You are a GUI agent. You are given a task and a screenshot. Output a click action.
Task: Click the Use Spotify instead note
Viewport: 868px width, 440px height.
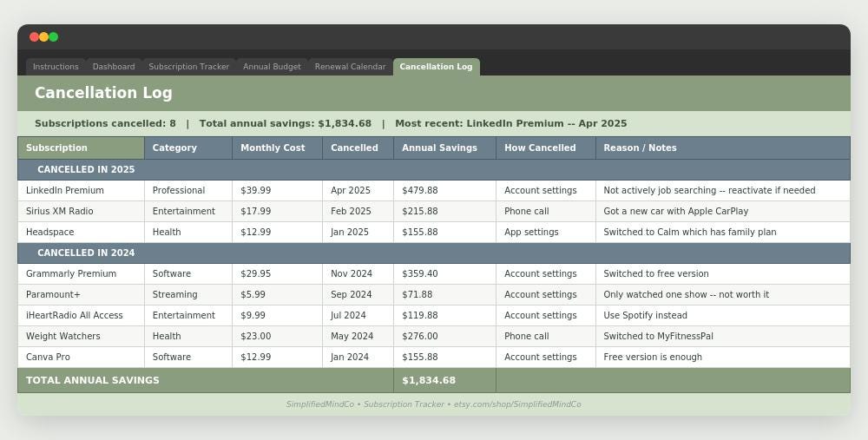pos(723,316)
